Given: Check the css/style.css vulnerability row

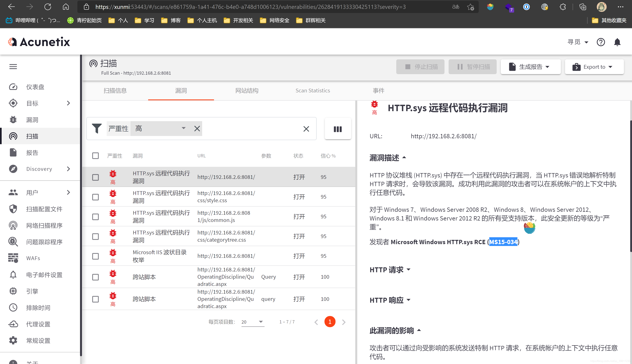Looking at the screenshot, I should tap(95, 197).
